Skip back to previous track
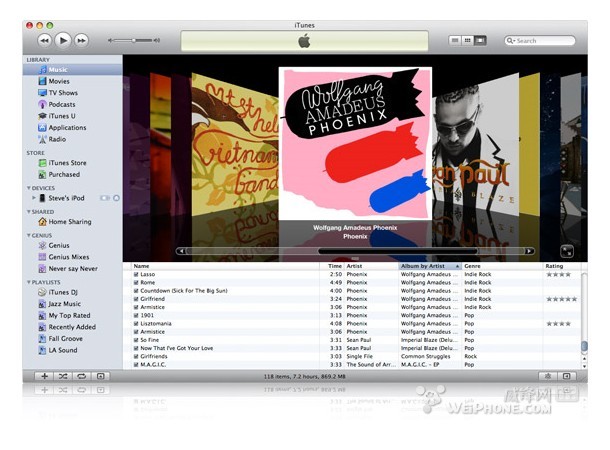The height and width of the screenshot is (450, 610). coord(45,40)
